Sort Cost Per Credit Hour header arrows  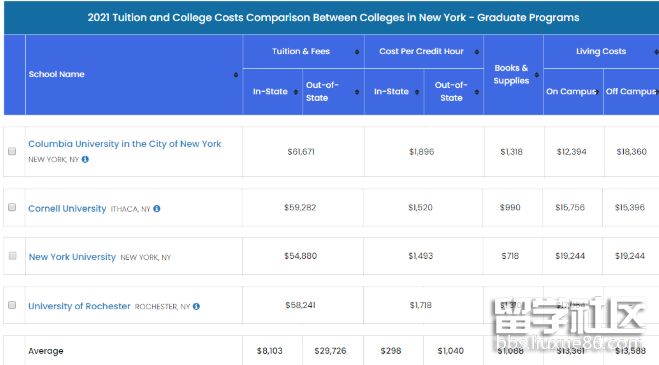(x=477, y=52)
